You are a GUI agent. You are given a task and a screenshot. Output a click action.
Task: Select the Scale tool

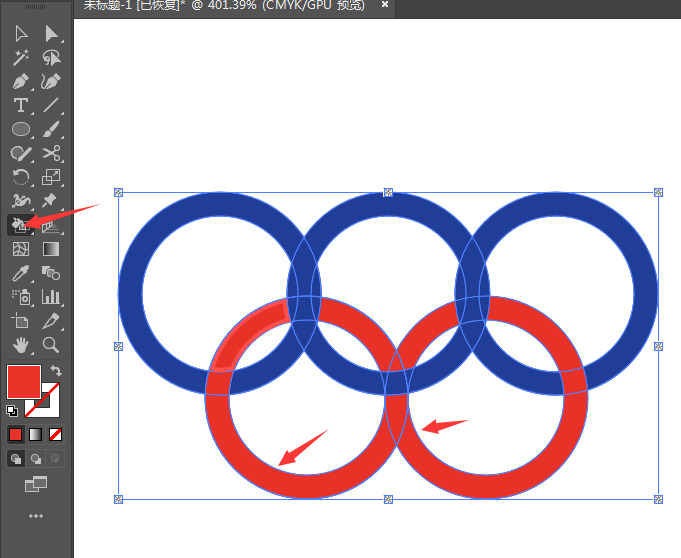click(51, 177)
